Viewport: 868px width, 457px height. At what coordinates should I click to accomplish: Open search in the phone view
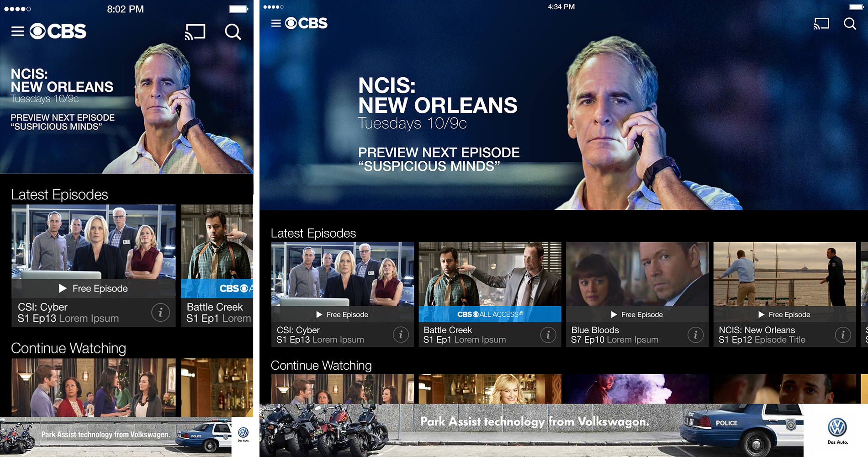(233, 32)
